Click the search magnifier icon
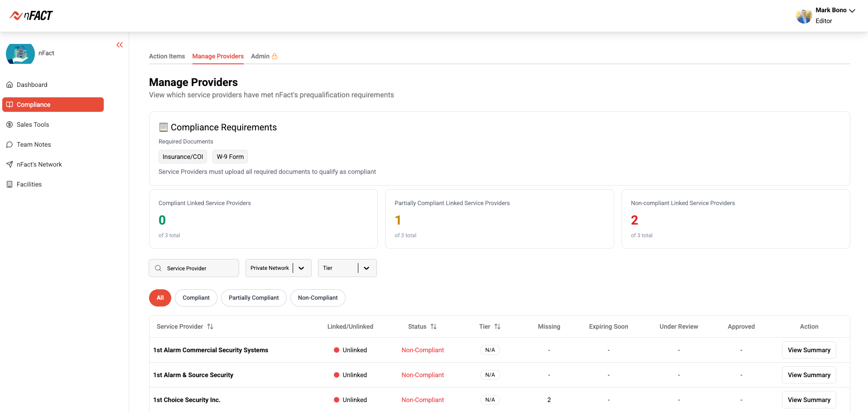The width and height of the screenshot is (868, 412). pos(158,268)
